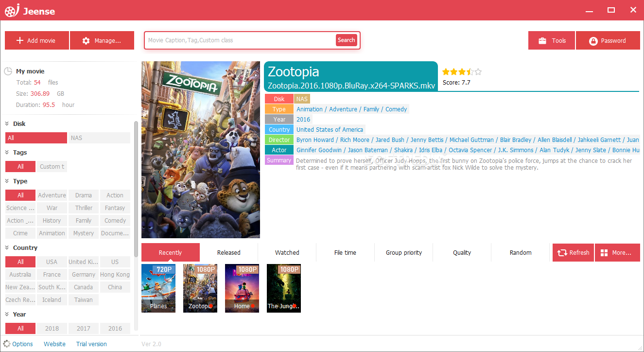Click the grid icon on More
644x352 pixels.
(x=605, y=253)
